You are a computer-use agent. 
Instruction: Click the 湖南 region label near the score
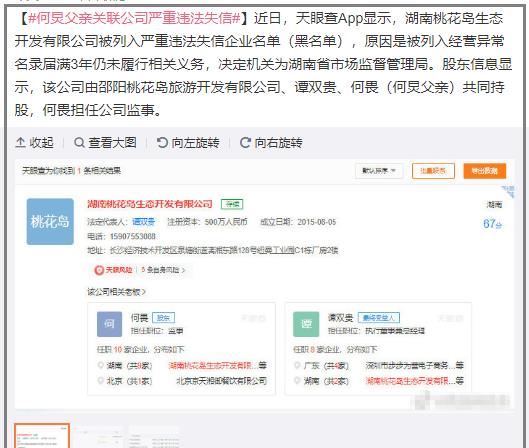tap(494, 205)
